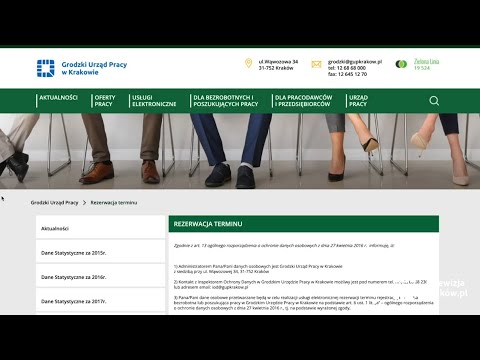
Task: Click the REZERWACJA TERMINU heading
Action: click(208, 224)
